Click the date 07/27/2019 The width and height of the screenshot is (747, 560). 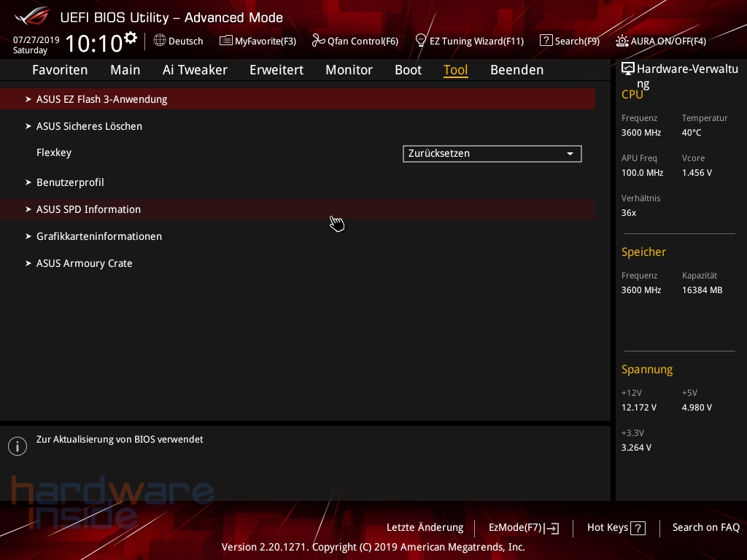coord(36,40)
